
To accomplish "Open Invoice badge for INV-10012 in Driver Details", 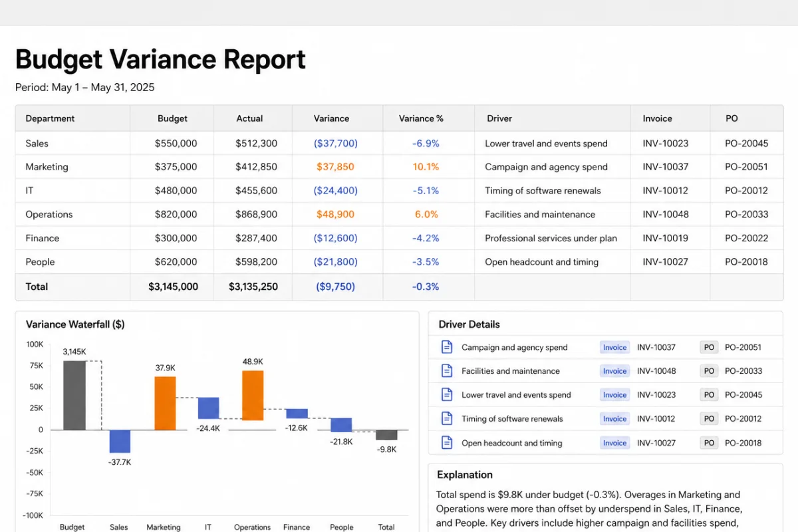I will pos(614,419).
